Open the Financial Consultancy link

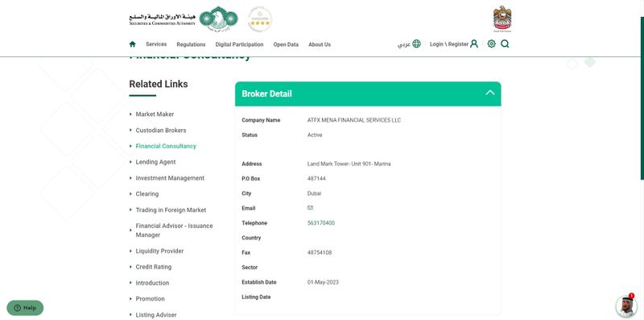(x=166, y=146)
